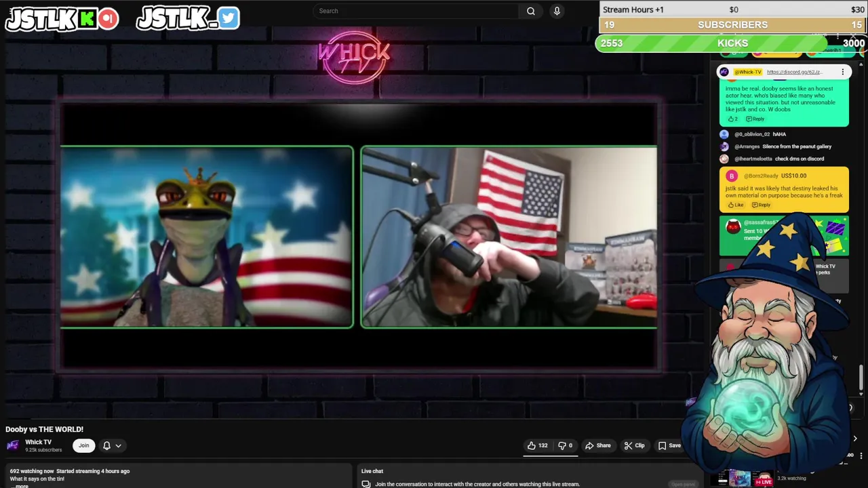Open the Whick TV channel name link
Viewport: 868px width, 488px height.
pyautogui.click(x=38, y=442)
